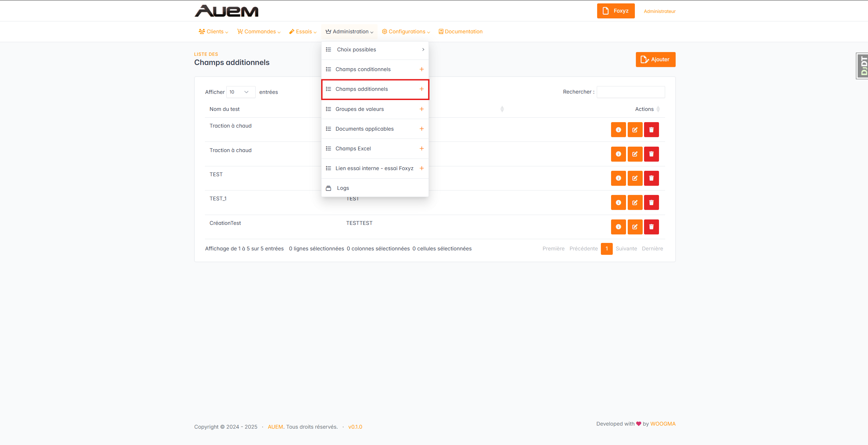Click edit icon for TEST row
This screenshot has width=868, height=445.
(x=635, y=178)
